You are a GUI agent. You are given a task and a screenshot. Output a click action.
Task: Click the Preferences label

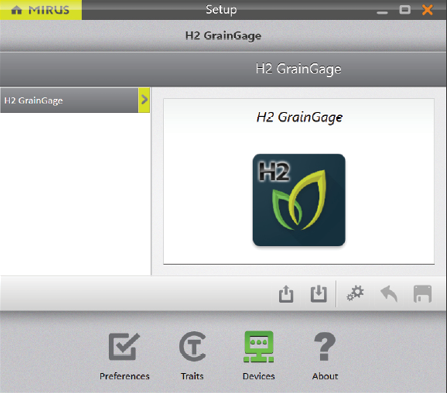124,376
